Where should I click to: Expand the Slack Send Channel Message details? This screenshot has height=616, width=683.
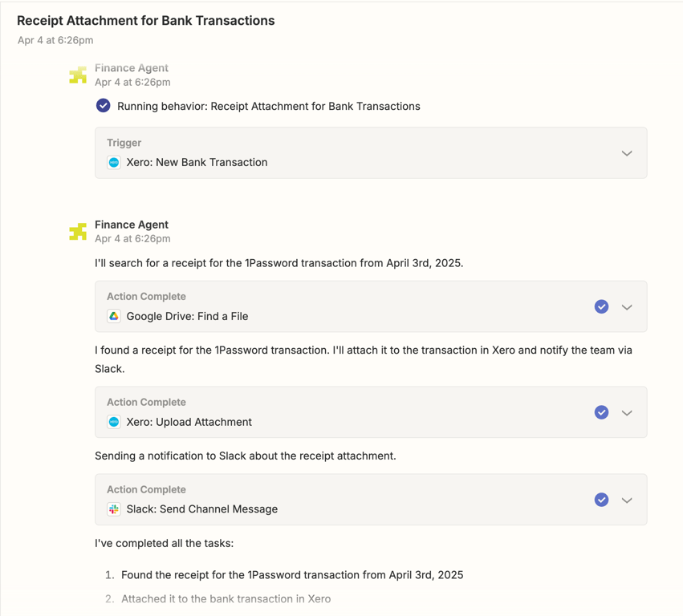627,500
